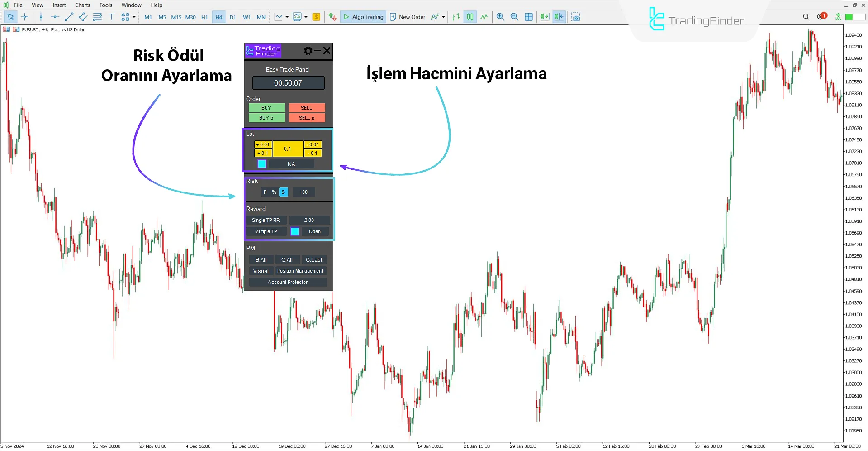Toggle the Open checkbox in Reward section

point(295,231)
